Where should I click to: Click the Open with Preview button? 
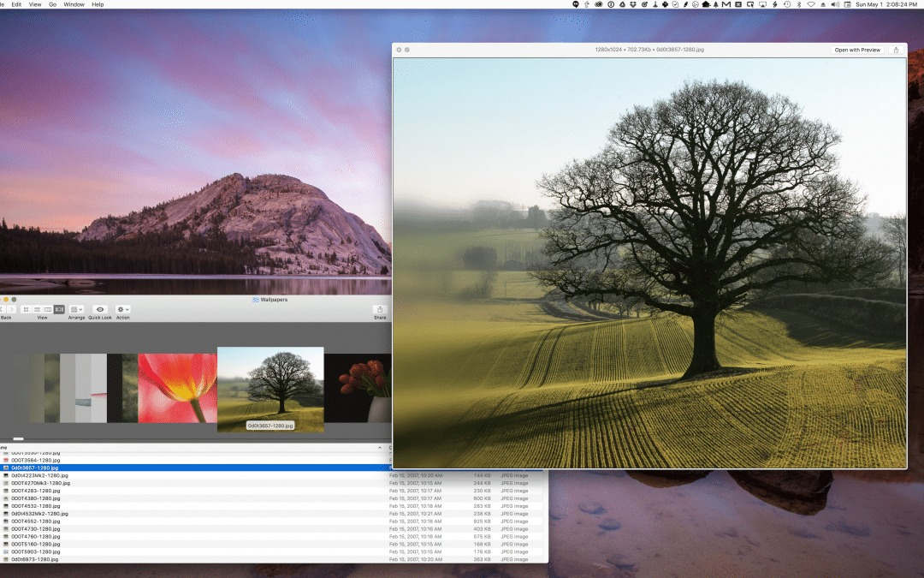click(857, 50)
